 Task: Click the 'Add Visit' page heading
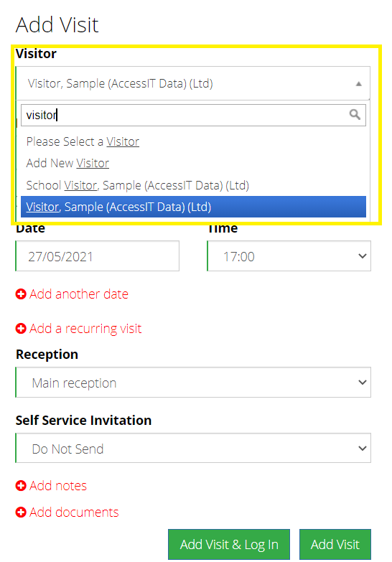click(x=57, y=24)
